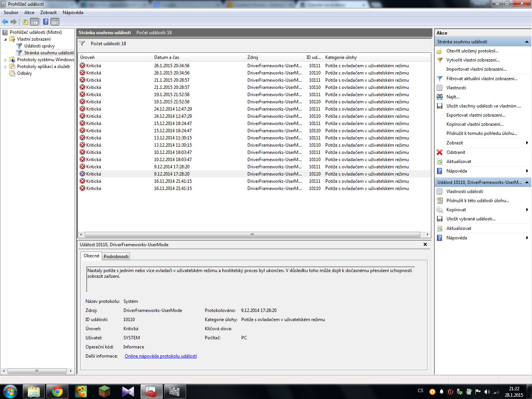Screen dimensions: 532x399
Task: Click the Otevřít uložený protokol folder icon
Action: (x=440, y=51)
